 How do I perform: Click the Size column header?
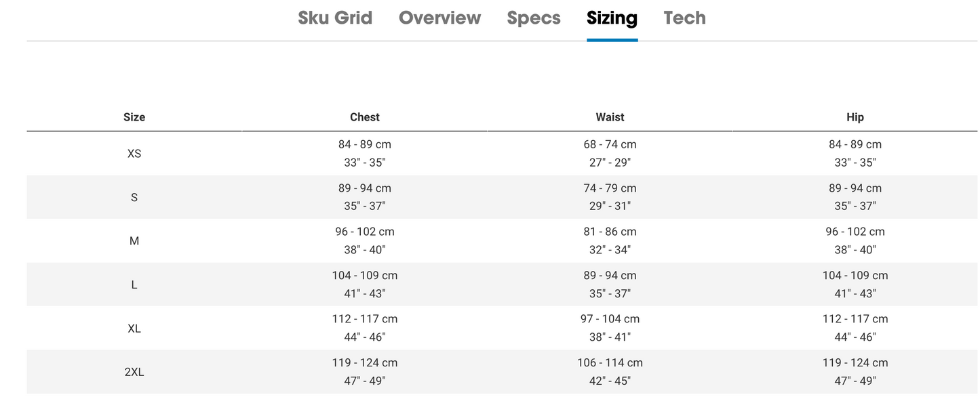pyautogui.click(x=134, y=117)
